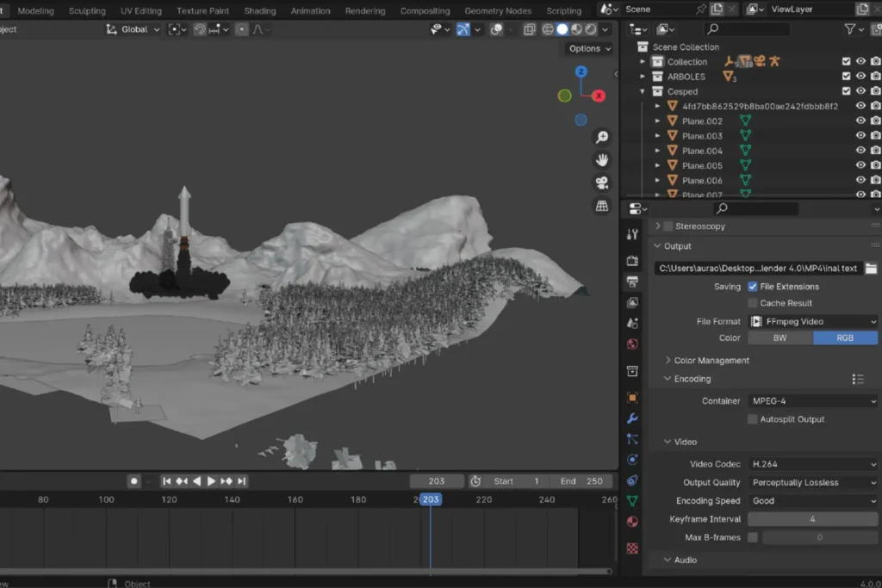
Task: Open the viewport Options button
Action: (x=589, y=49)
